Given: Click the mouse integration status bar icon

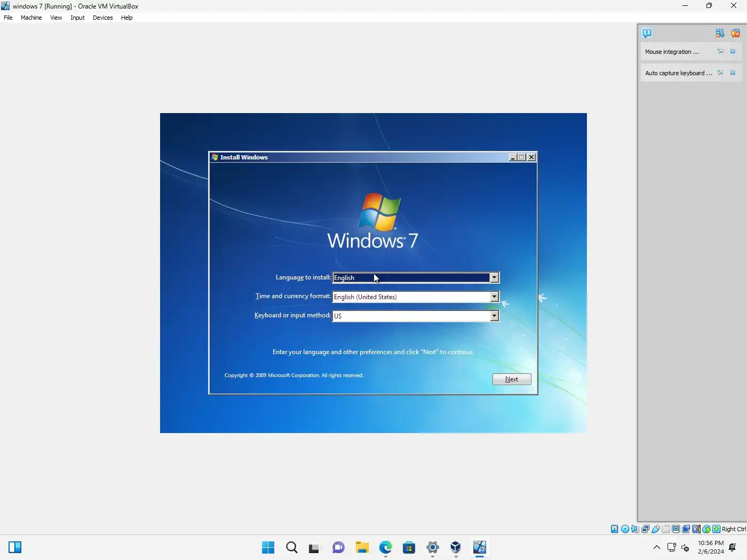Looking at the screenshot, I should pyautogui.click(x=706, y=529).
